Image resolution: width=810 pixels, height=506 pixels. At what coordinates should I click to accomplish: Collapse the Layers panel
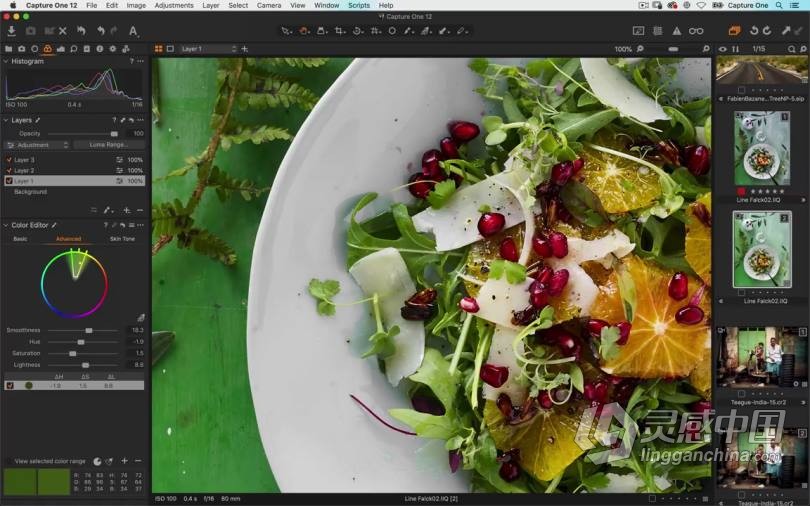[x=6, y=120]
